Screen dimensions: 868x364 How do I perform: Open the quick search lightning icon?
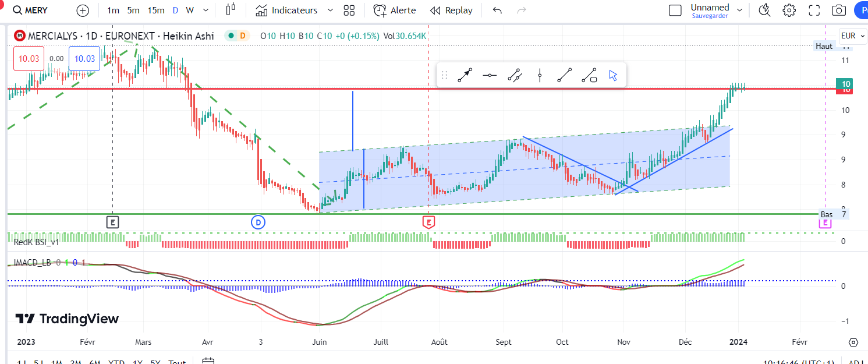765,10
